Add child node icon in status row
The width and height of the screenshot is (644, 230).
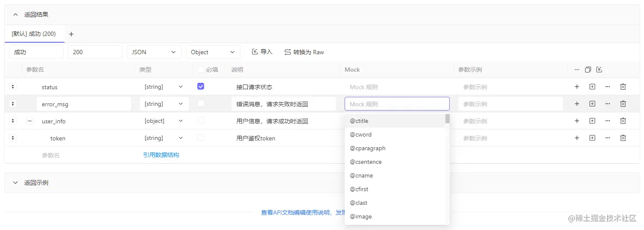[x=592, y=87]
